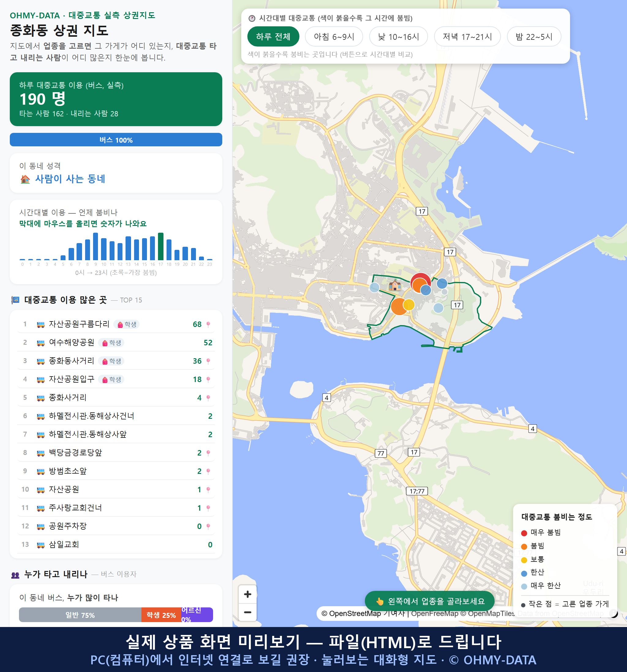Open 삼일교회 stop row
This screenshot has width=627, height=672.
116,545
